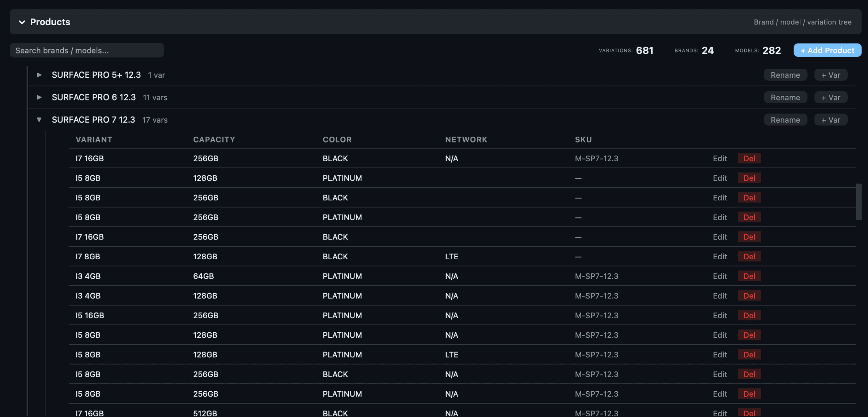This screenshot has height=417, width=868.
Task: Delete the I3 4GB 128GB PLATINUM variant
Action: coord(749,295)
